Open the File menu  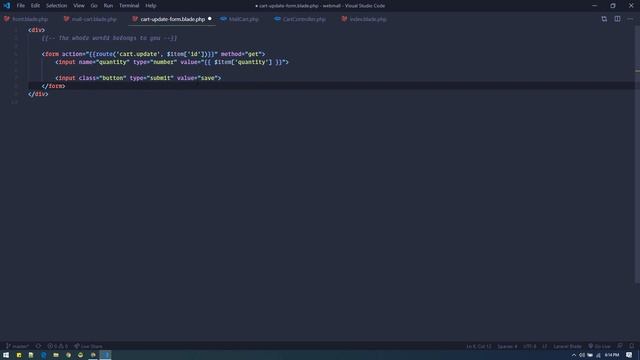click(x=20, y=6)
